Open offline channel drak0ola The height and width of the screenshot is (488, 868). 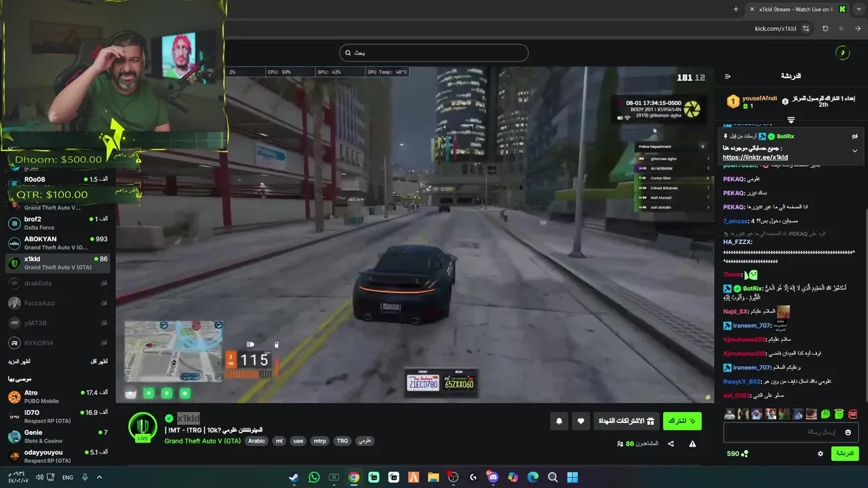(x=58, y=283)
